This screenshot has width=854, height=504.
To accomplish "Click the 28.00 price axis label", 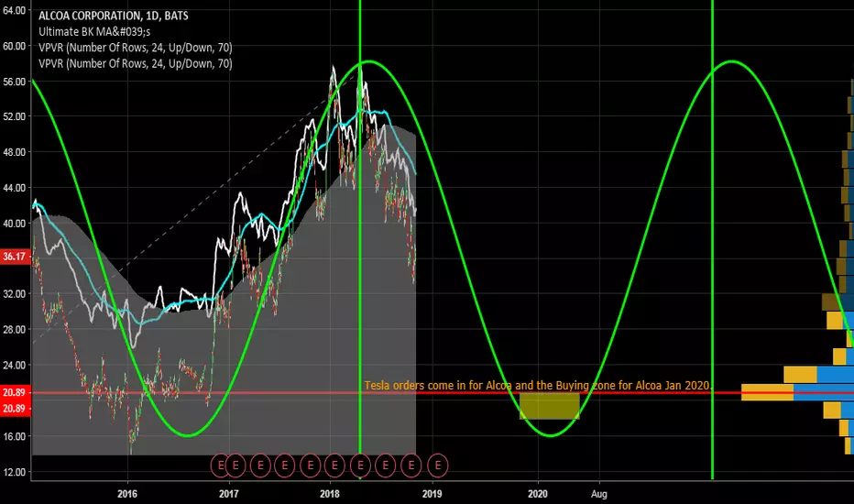I will pos(14,329).
